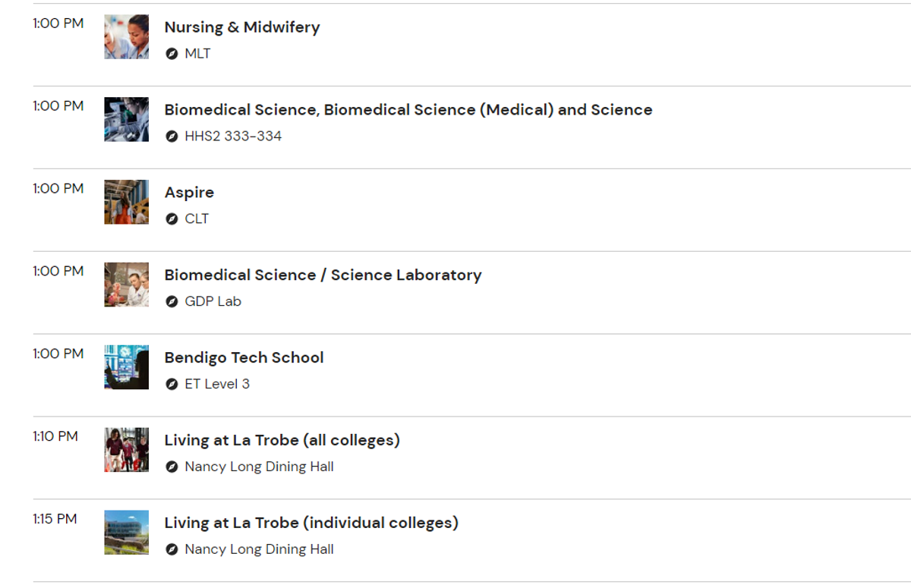Screen dimensions: 911x588
Task: Click the 1:15 PM individual colleges thumbnail
Action: 127,533
